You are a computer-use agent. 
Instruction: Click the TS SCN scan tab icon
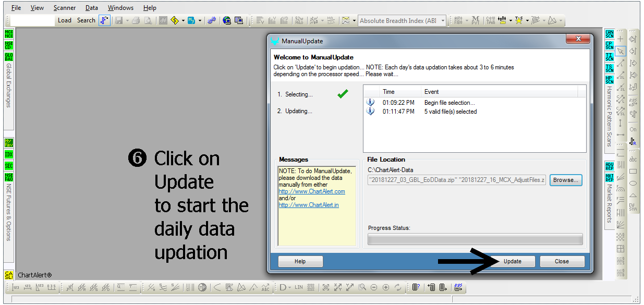point(609,68)
